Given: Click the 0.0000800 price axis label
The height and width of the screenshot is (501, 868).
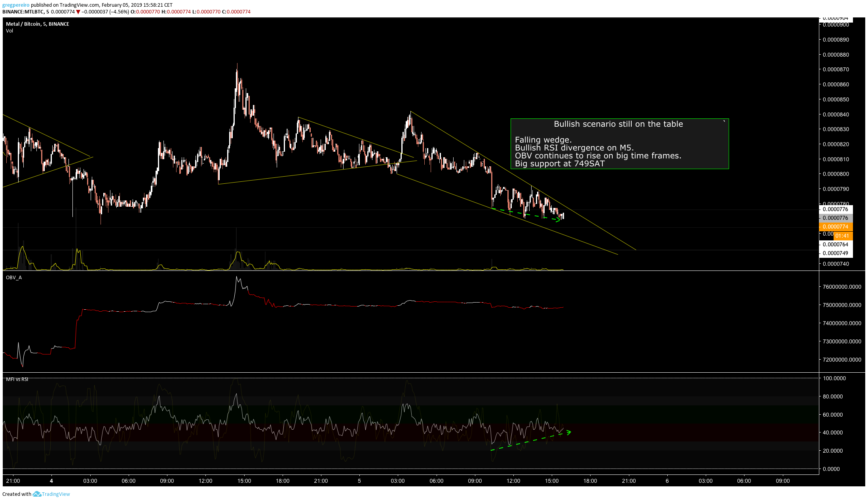Looking at the screenshot, I should click(836, 174).
